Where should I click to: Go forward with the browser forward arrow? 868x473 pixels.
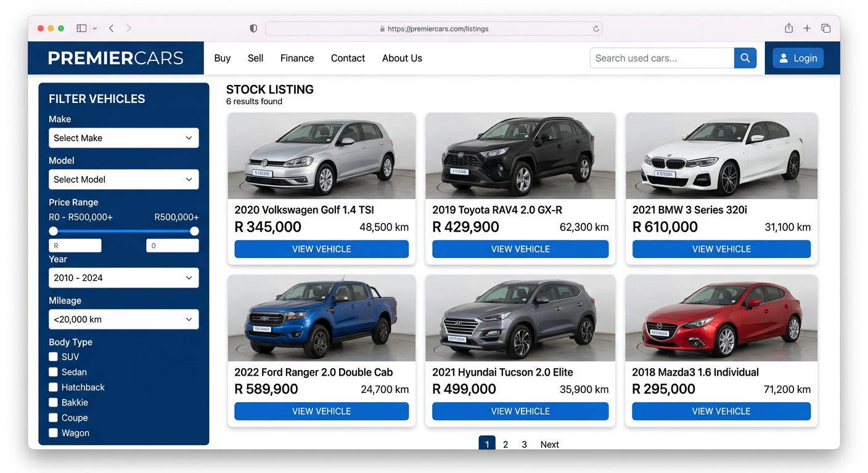(128, 28)
